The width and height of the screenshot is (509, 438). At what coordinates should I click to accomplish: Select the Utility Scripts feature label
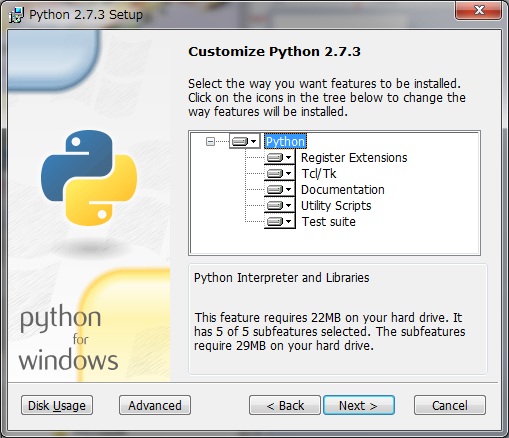point(336,205)
